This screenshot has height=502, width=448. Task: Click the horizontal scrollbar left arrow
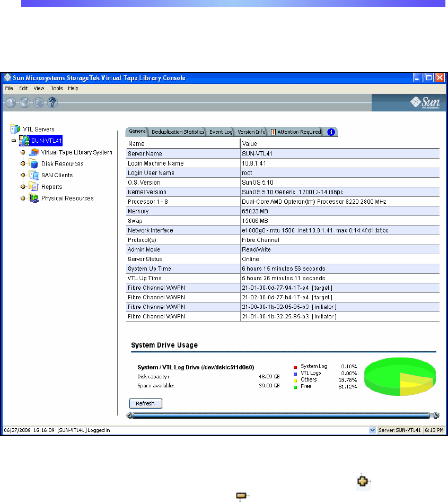click(129, 416)
